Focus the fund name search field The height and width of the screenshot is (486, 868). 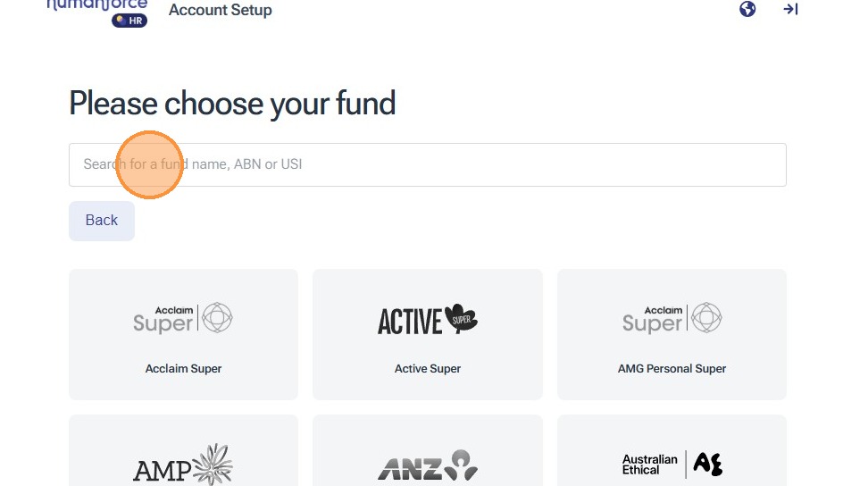coord(427,164)
